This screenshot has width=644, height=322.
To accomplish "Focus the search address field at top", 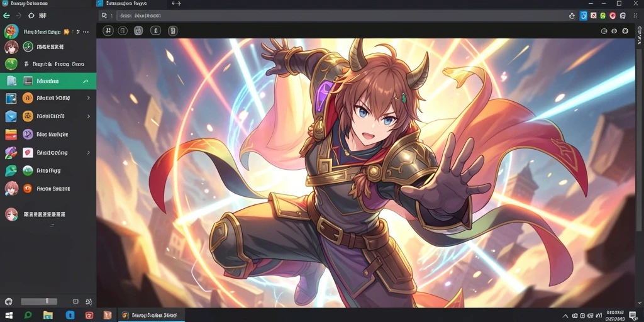I will pos(340,16).
